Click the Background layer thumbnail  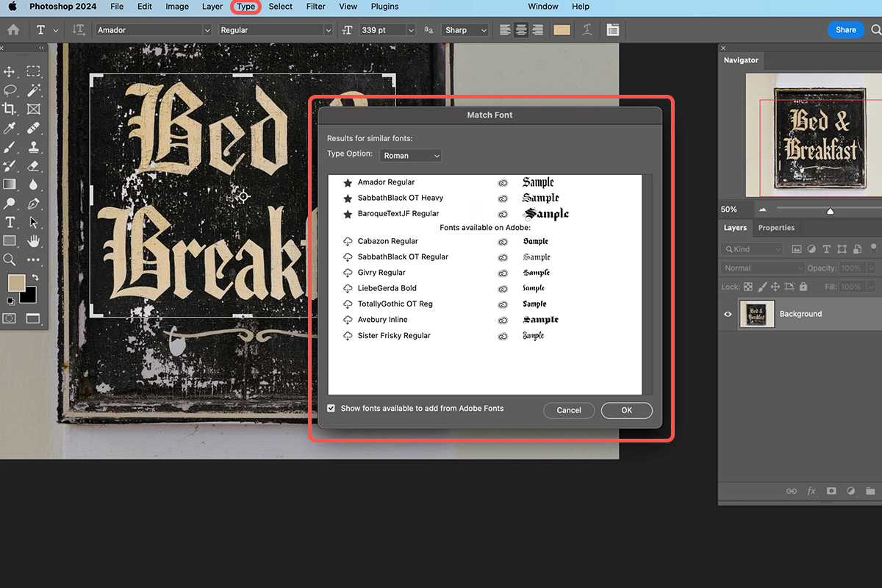tap(757, 314)
